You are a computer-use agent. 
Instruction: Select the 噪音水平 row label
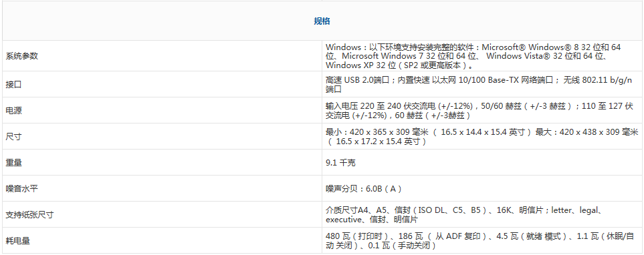tap(22, 189)
